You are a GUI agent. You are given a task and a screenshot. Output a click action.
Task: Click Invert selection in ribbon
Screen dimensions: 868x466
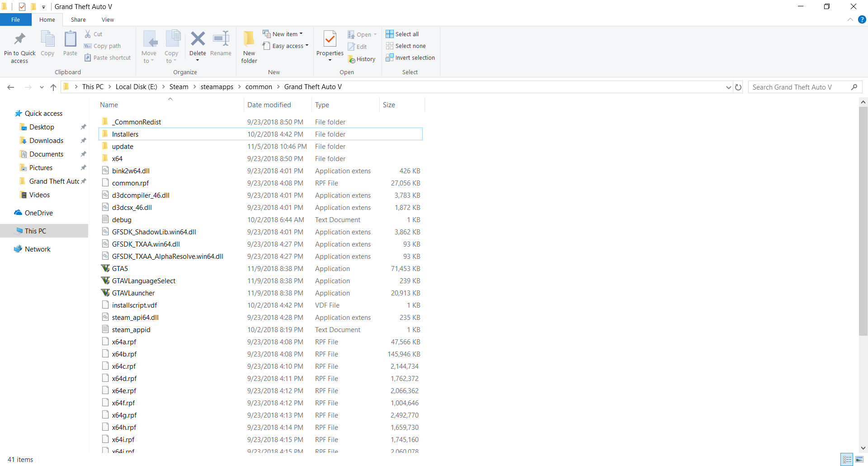point(410,58)
